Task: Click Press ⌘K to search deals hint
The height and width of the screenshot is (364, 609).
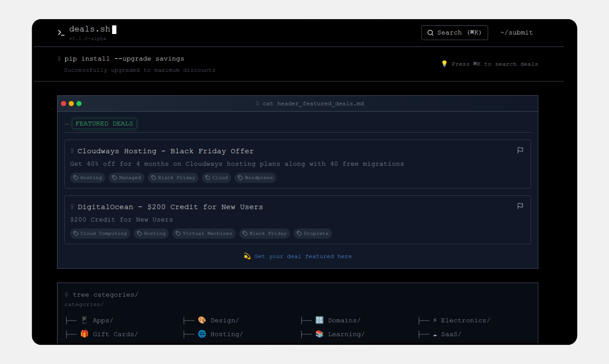Action: (x=495, y=64)
